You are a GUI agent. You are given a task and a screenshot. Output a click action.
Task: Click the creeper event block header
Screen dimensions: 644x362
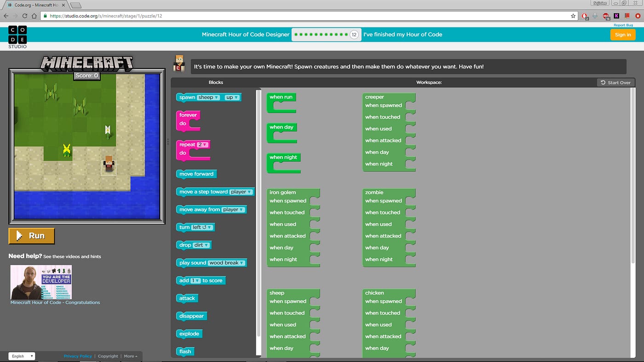374,97
